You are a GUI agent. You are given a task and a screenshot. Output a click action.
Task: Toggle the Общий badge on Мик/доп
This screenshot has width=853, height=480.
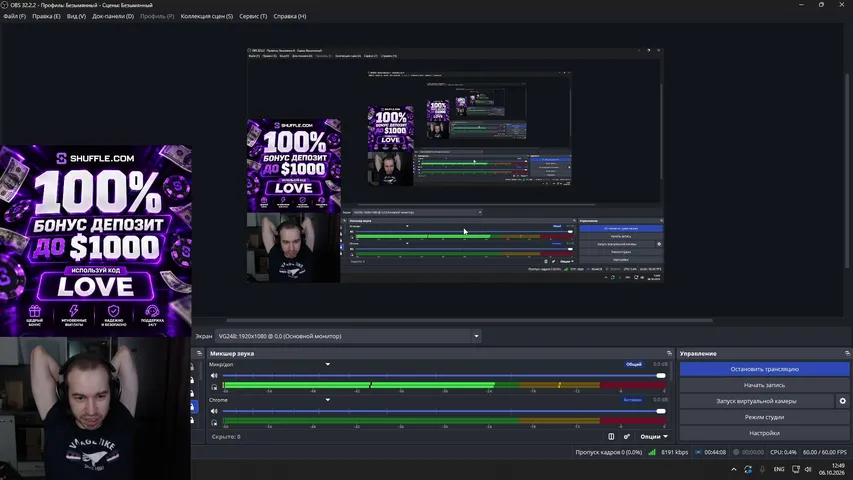634,364
